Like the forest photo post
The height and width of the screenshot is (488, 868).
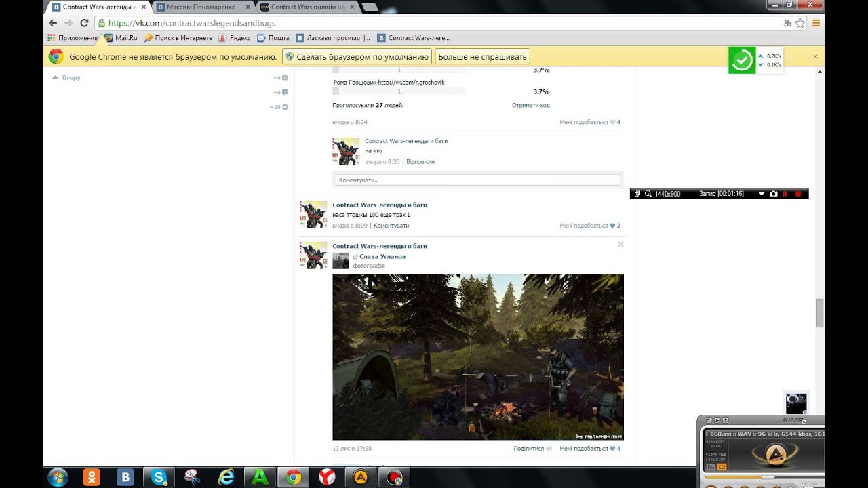point(590,449)
